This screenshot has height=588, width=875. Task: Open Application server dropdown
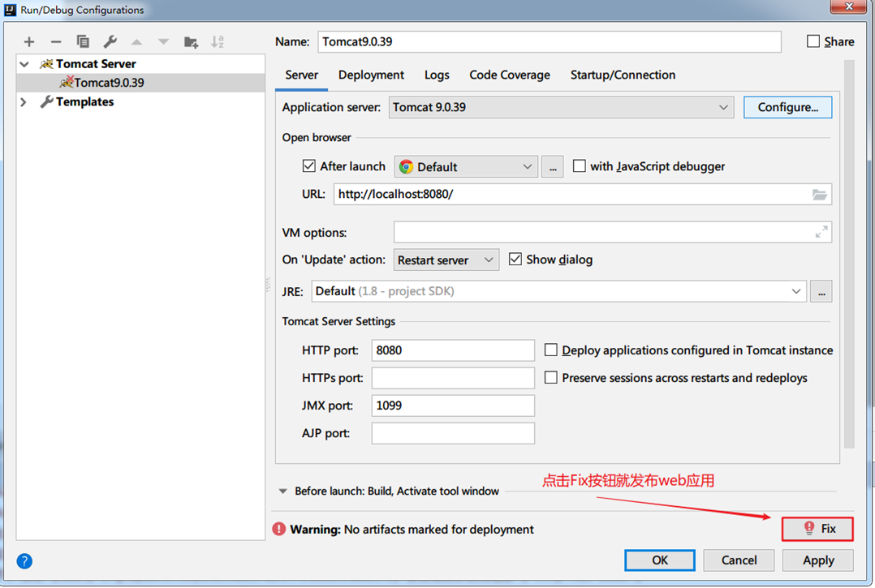point(561,108)
